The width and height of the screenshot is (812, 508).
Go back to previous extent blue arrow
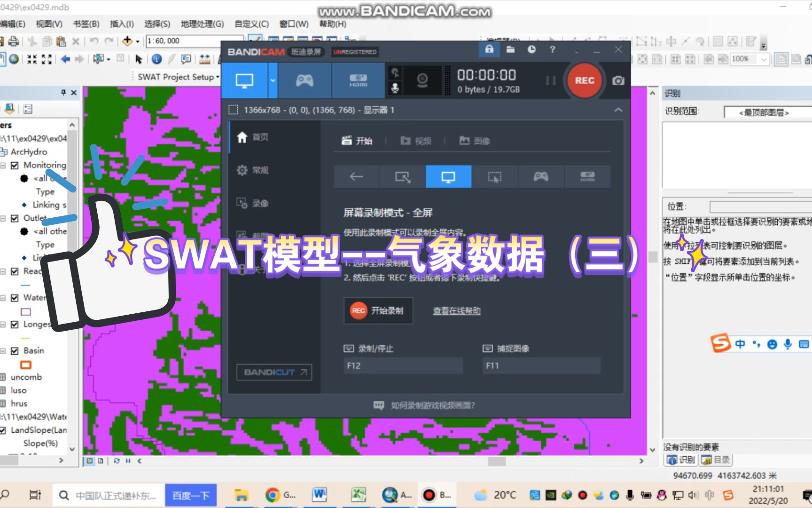(65, 59)
